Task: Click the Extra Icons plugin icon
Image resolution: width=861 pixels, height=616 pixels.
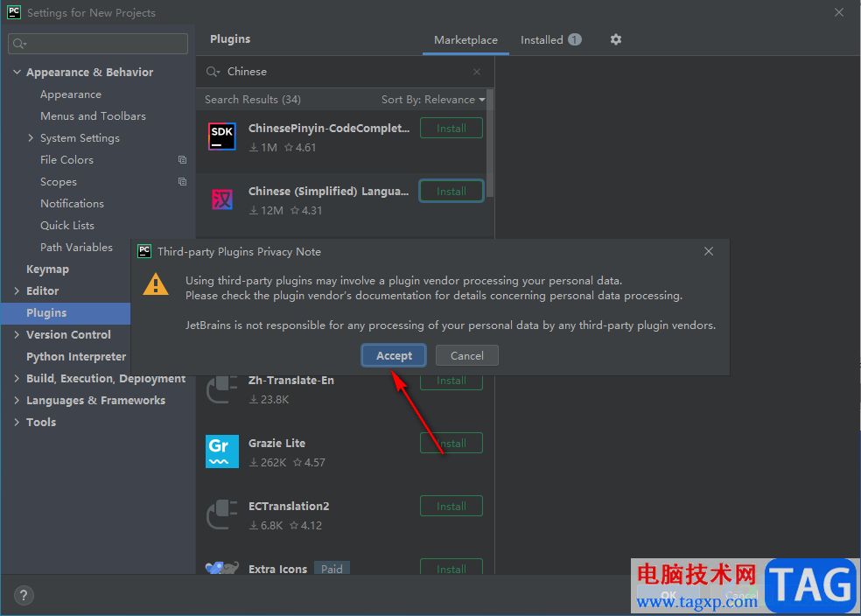Action: pos(222,567)
